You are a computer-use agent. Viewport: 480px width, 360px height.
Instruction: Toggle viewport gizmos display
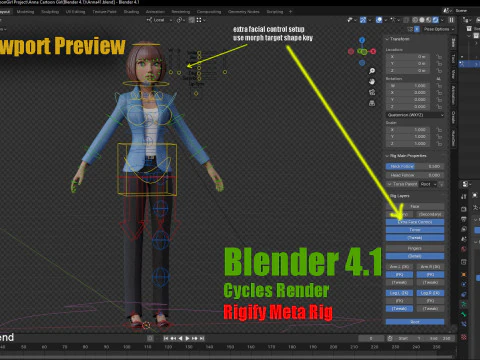coord(363,20)
